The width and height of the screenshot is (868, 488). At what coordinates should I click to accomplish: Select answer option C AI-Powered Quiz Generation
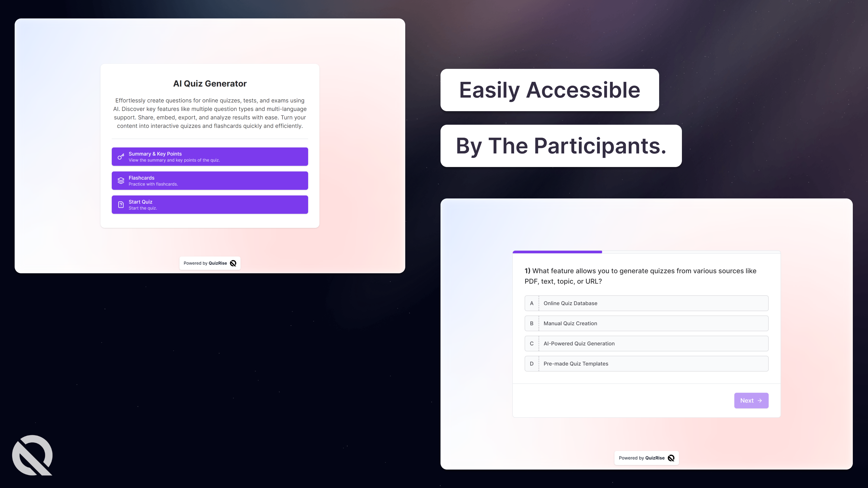[x=646, y=343]
